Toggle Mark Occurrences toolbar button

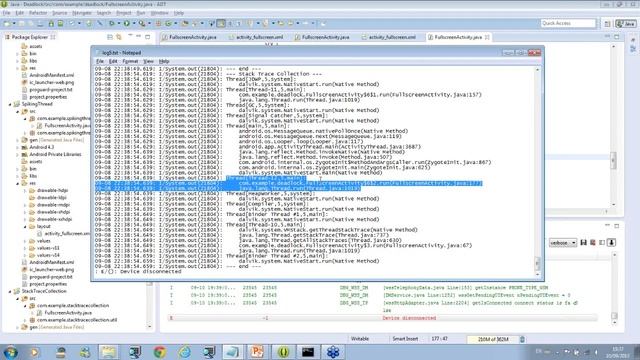221,24
